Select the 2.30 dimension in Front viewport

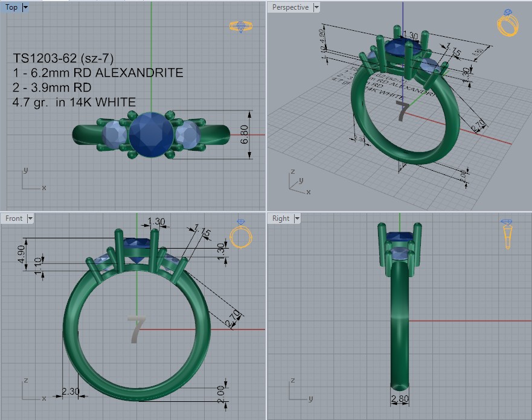pos(70,392)
